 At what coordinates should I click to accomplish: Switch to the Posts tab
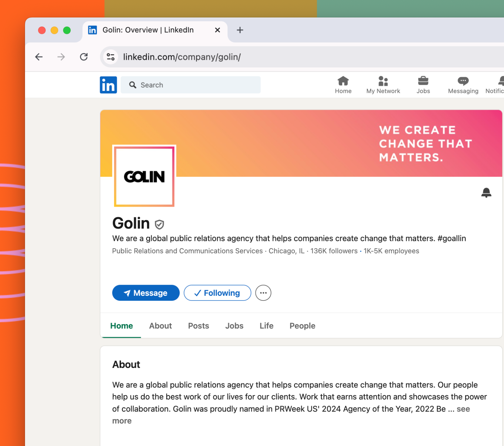pyautogui.click(x=198, y=326)
